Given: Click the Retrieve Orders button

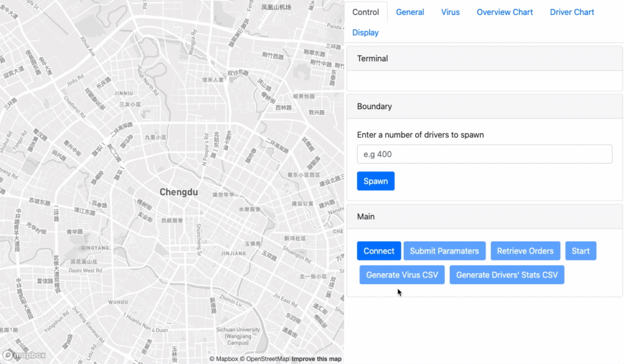Looking at the screenshot, I should point(525,251).
